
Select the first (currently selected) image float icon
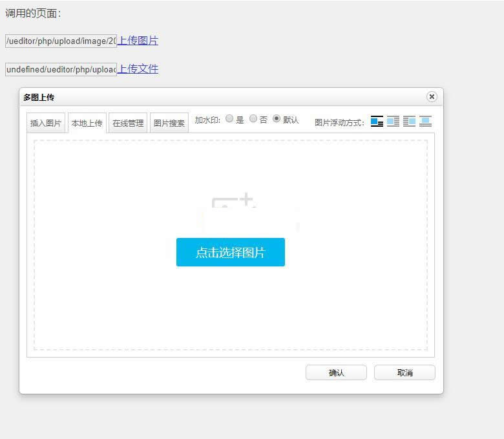coord(377,122)
